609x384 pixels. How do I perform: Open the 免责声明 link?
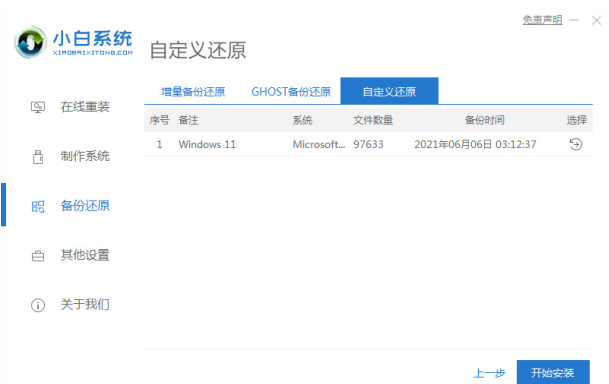tap(542, 20)
